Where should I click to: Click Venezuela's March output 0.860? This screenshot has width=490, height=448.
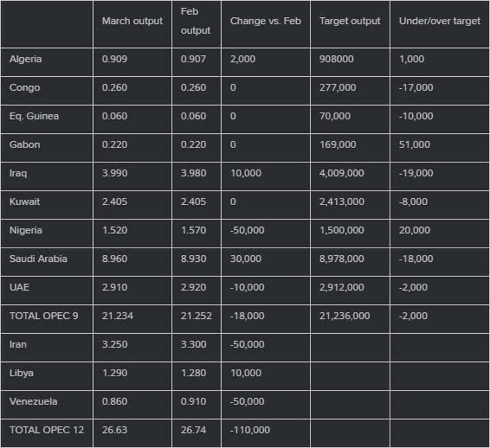114,401
